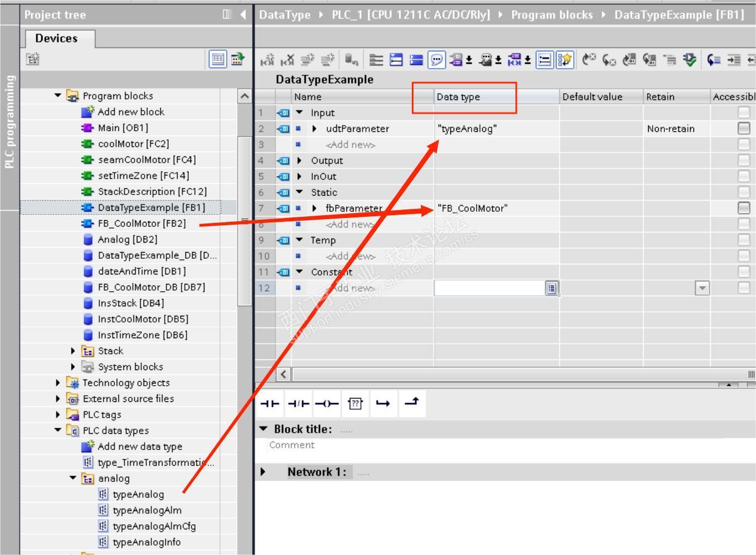
Task: Expand Network 1
Action: coord(263,472)
